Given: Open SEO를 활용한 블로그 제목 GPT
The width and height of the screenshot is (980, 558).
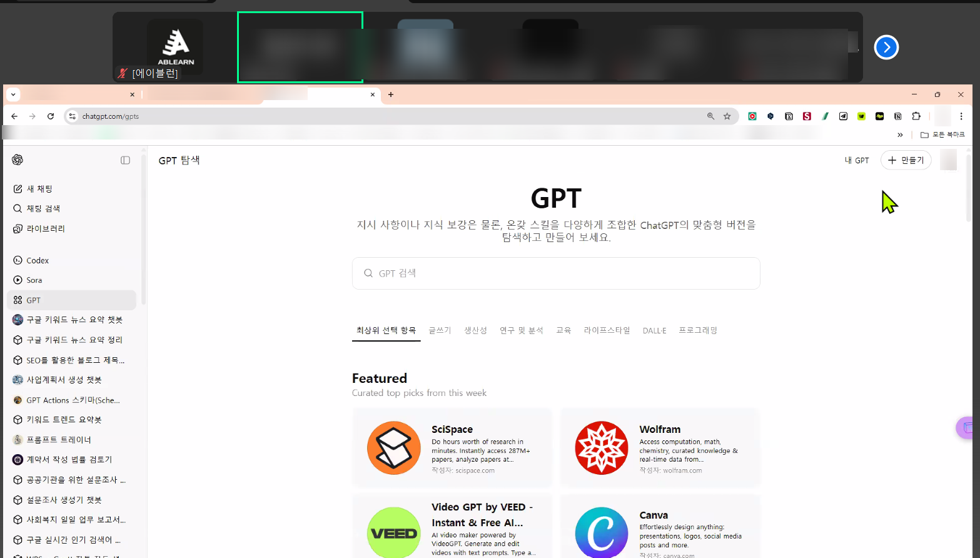Looking at the screenshot, I should (x=72, y=360).
